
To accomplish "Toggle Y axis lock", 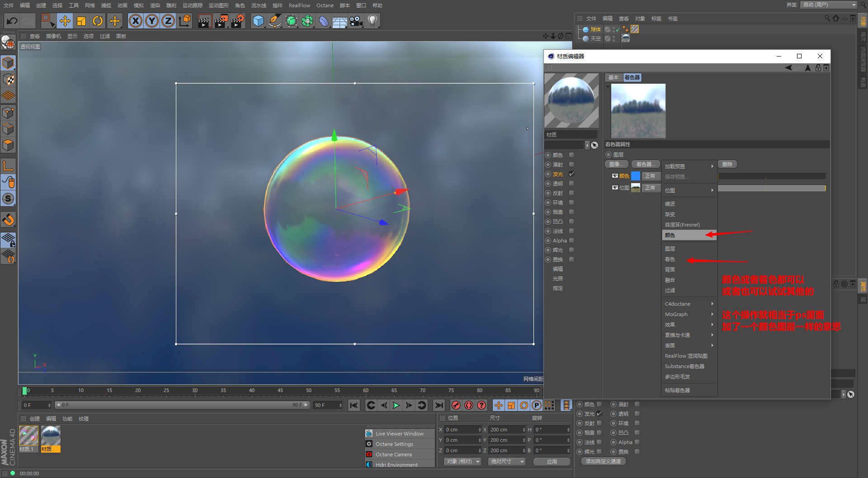I will (x=152, y=21).
